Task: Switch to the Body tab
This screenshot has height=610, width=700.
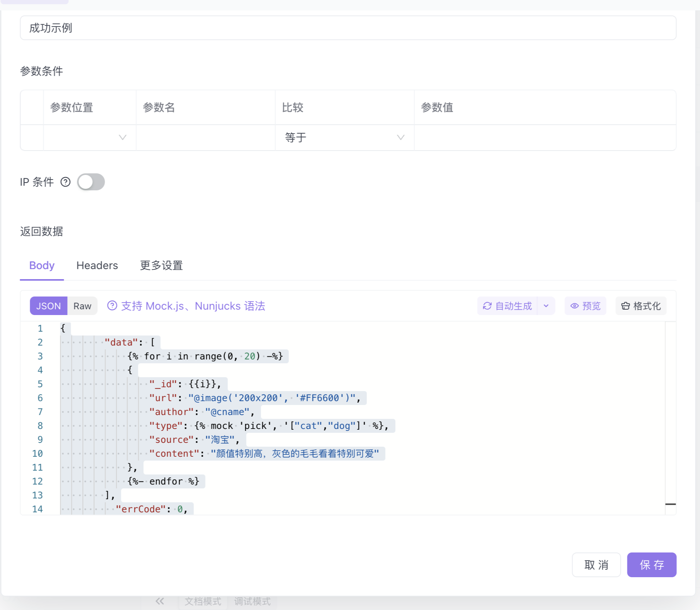Action: click(x=42, y=265)
